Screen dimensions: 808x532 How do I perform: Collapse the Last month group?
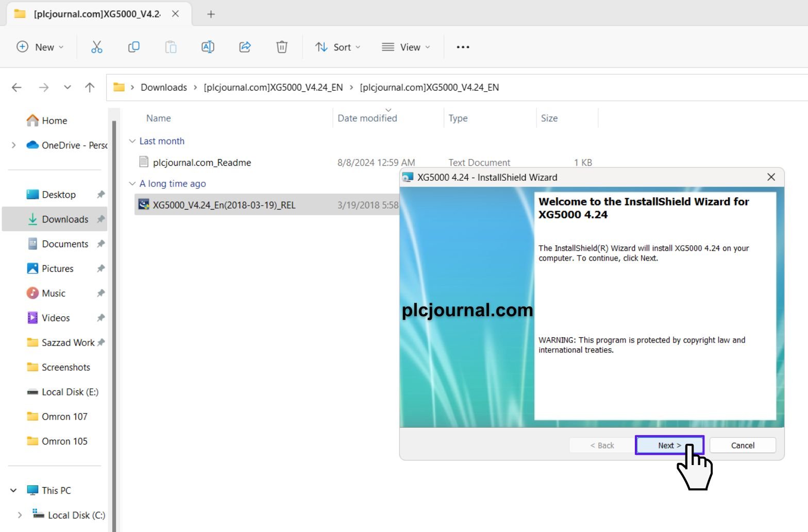point(132,141)
